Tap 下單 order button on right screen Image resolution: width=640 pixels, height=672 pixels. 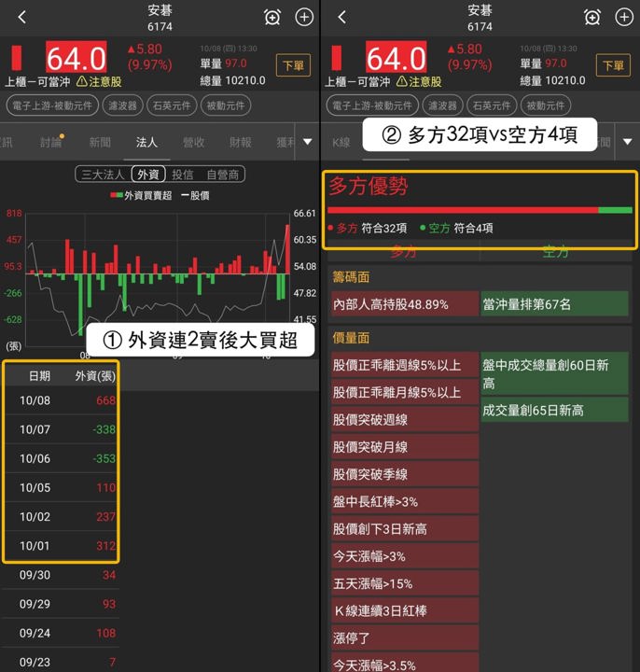point(613,65)
